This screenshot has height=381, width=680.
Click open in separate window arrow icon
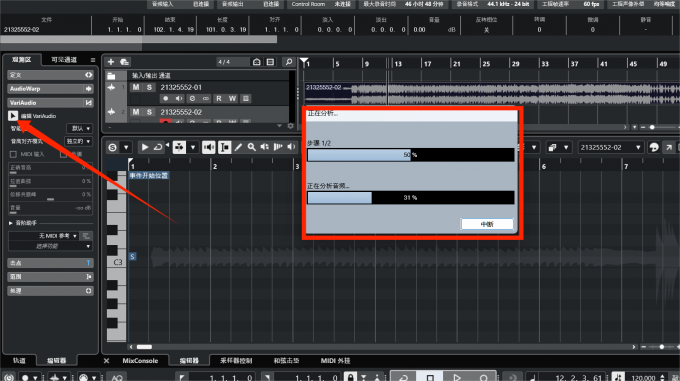click(x=669, y=147)
